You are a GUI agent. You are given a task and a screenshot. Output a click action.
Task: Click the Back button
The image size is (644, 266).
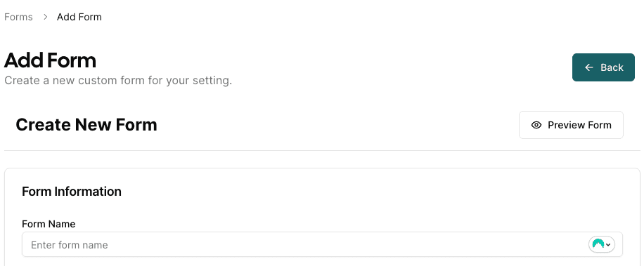[603, 67]
